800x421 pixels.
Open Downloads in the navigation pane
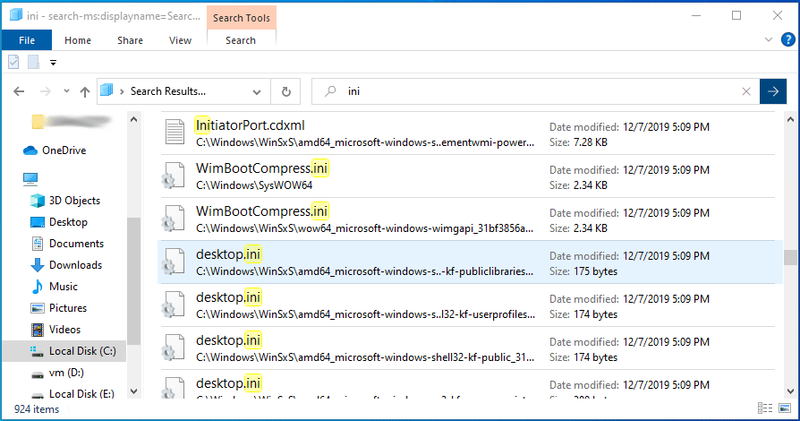click(x=75, y=265)
